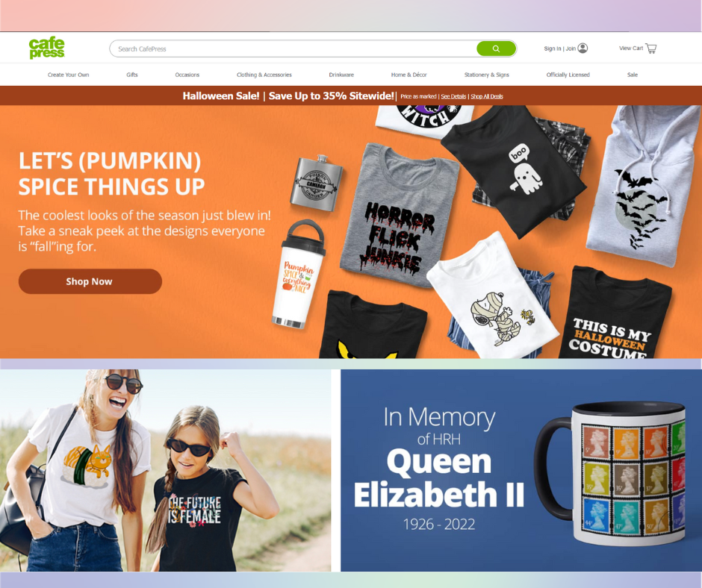Open the Stationery & Signs menu
Screen dimensions: 702x588
click(x=487, y=75)
